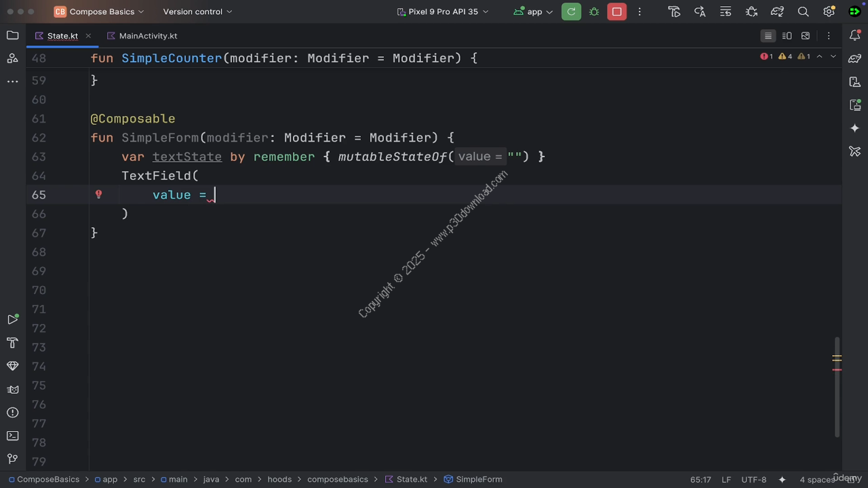Switch to MainActivity.kt tab
The height and width of the screenshot is (488, 868).
[147, 36]
